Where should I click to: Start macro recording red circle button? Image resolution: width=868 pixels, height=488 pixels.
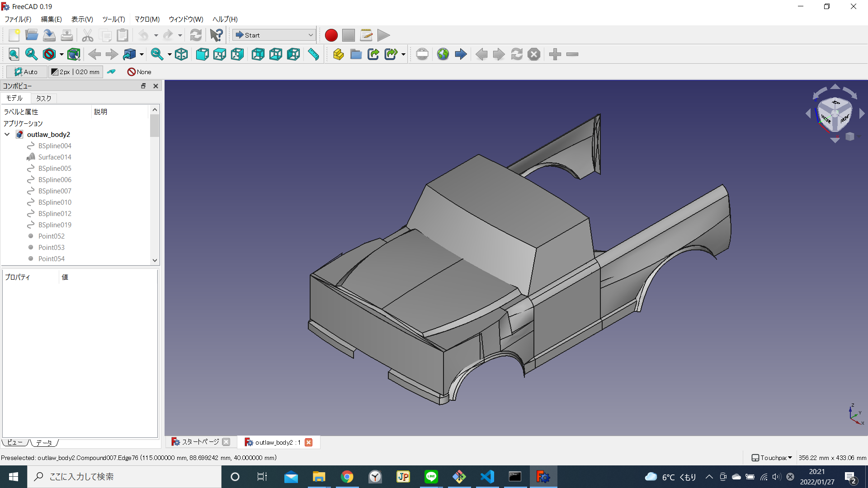[x=331, y=35]
